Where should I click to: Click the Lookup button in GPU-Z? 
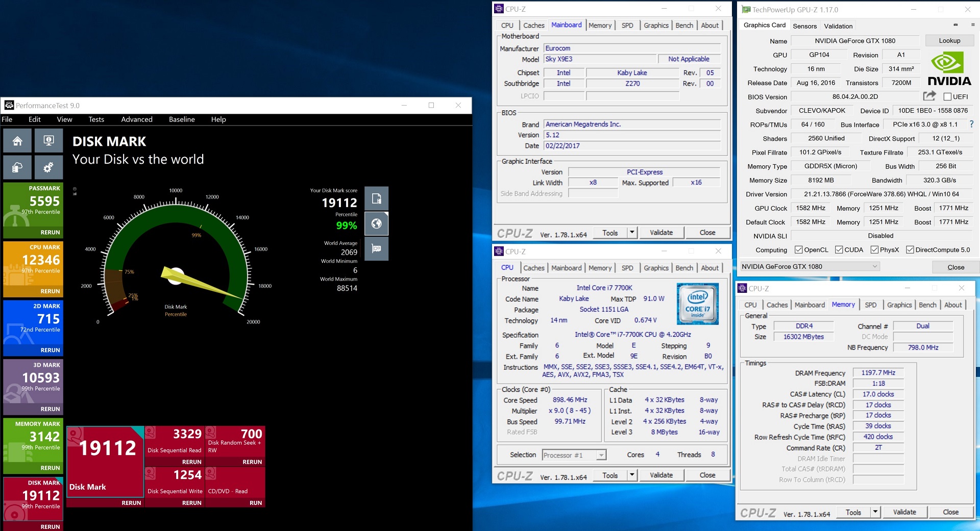[949, 41]
